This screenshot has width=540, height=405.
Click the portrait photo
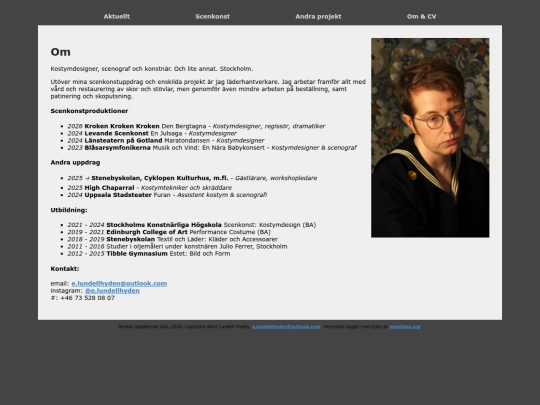pyautogui.click(x=430, y=138)
